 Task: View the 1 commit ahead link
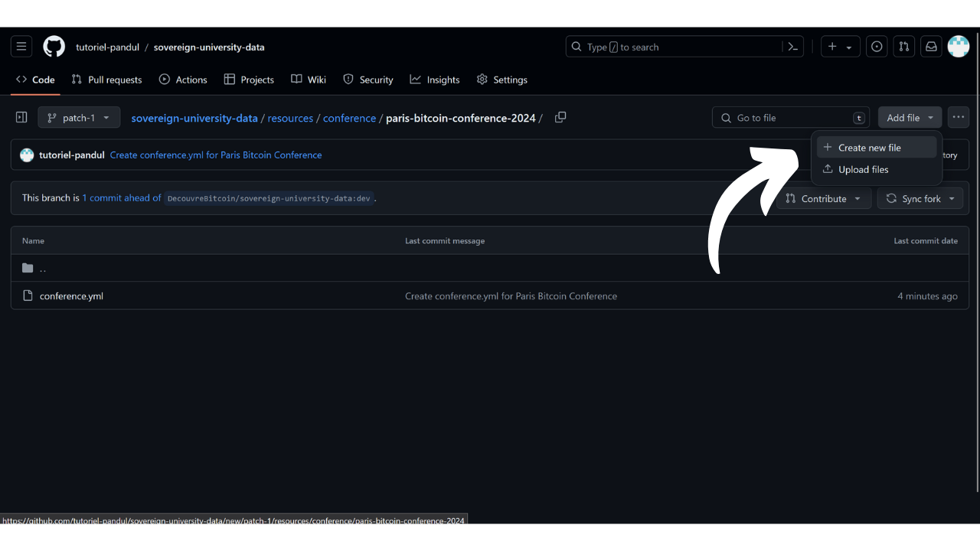point(122,197)
